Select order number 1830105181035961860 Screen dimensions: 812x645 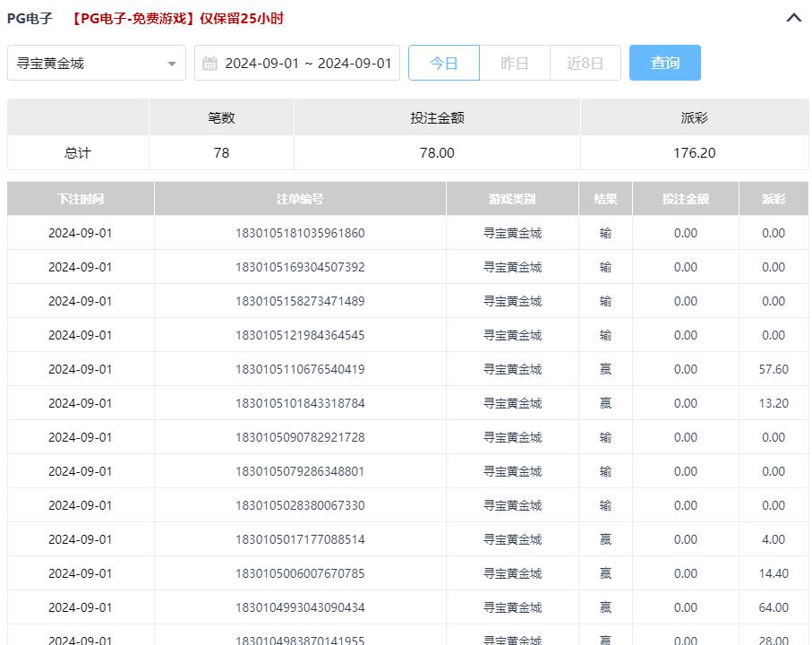[300, 233]
